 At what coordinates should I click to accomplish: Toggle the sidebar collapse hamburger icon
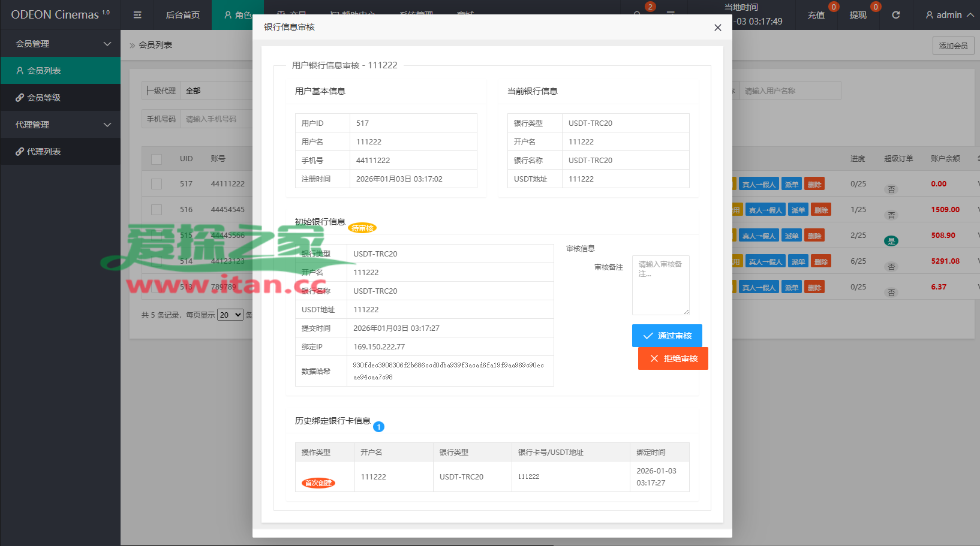pos(137,15)
